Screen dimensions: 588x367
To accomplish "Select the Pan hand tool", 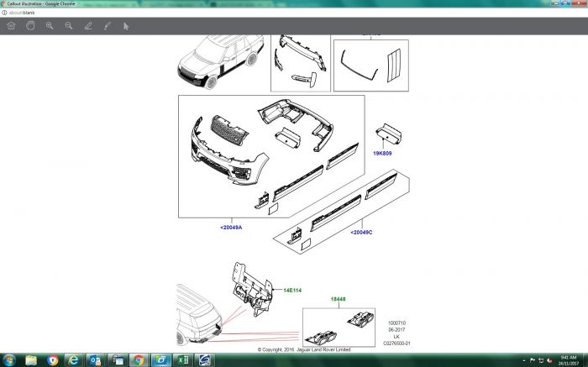I will pos(30,25).
